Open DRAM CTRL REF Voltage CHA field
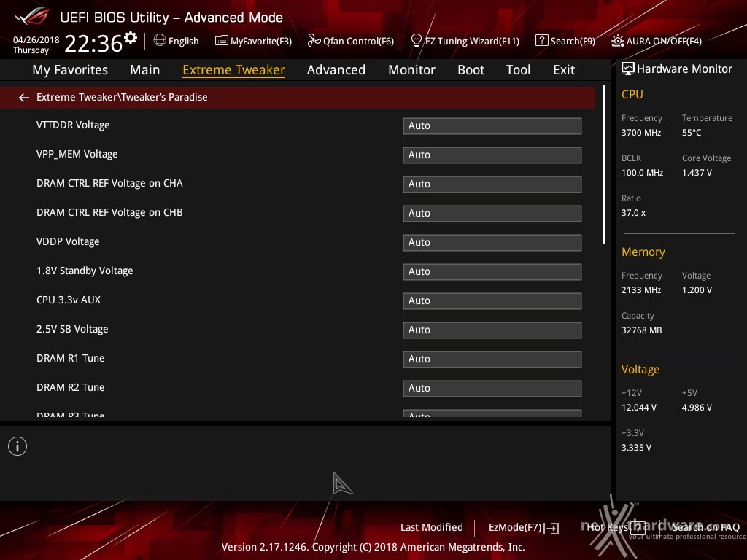The image size is (747, 560). pos(492,184)
